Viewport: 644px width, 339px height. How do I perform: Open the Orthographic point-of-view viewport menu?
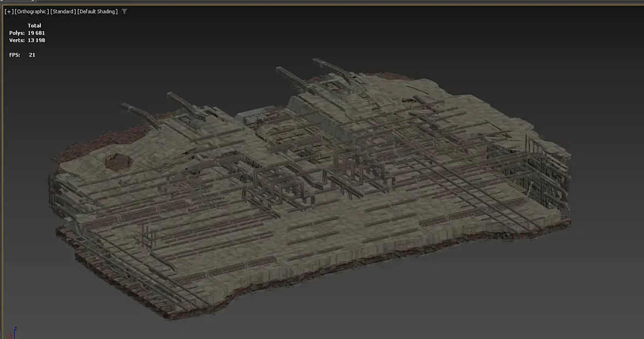click(x=32, y=11)
